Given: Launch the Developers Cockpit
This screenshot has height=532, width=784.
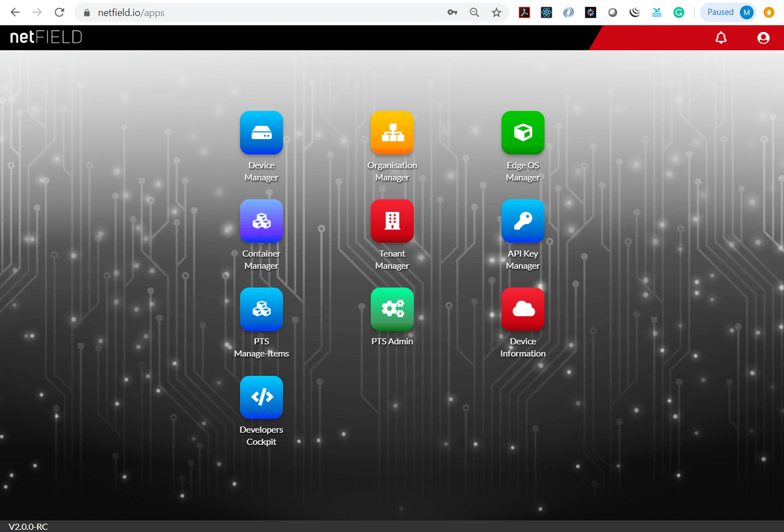Looking at the screenshot, I should pos(262,397).
